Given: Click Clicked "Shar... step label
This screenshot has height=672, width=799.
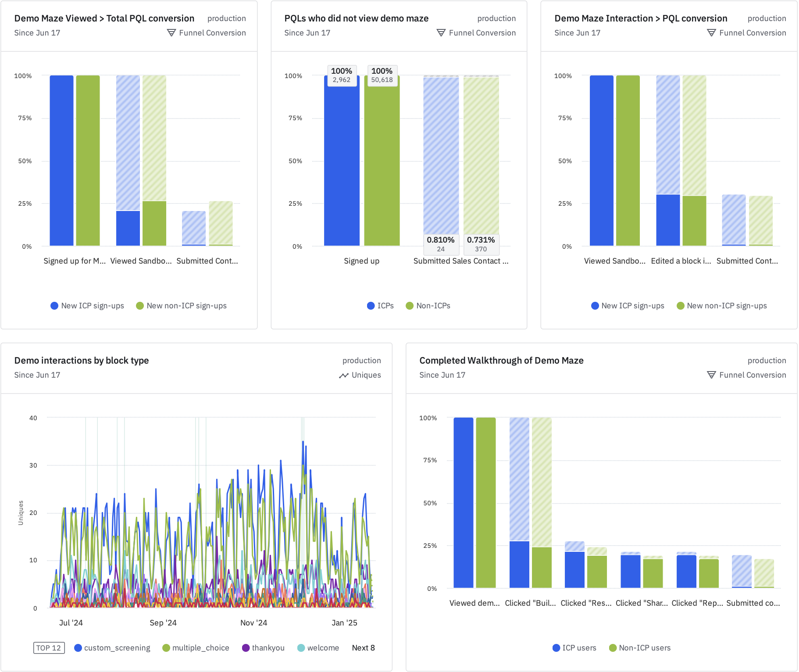Looking at the screenshot, I should (x=642, y=603).
